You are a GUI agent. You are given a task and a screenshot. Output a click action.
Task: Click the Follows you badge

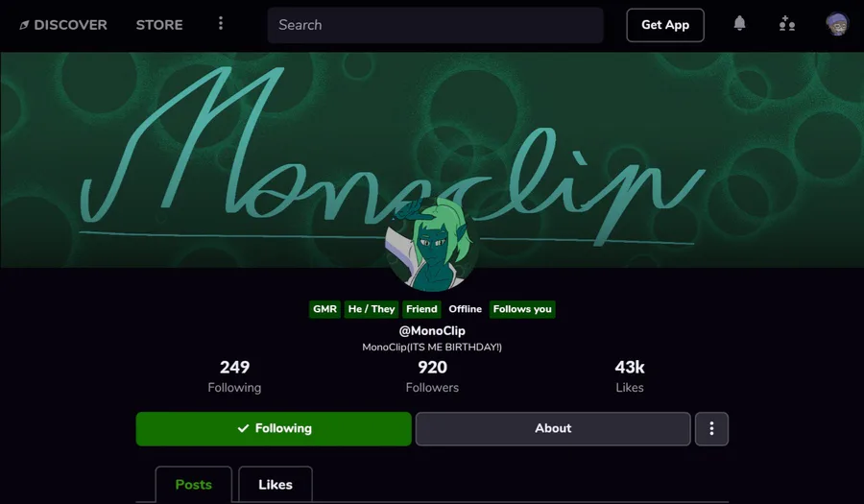tap(522, 309)
